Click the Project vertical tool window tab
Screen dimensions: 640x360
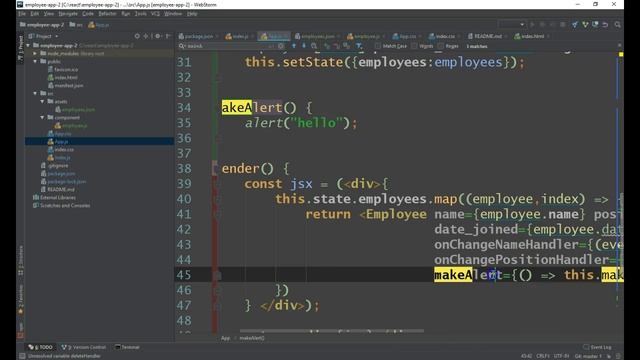click(x=20, y=49)
